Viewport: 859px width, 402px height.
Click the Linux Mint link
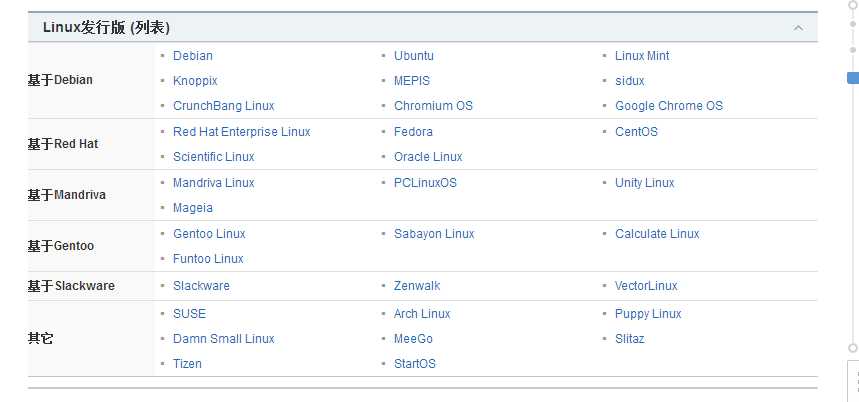coord(642,56)
